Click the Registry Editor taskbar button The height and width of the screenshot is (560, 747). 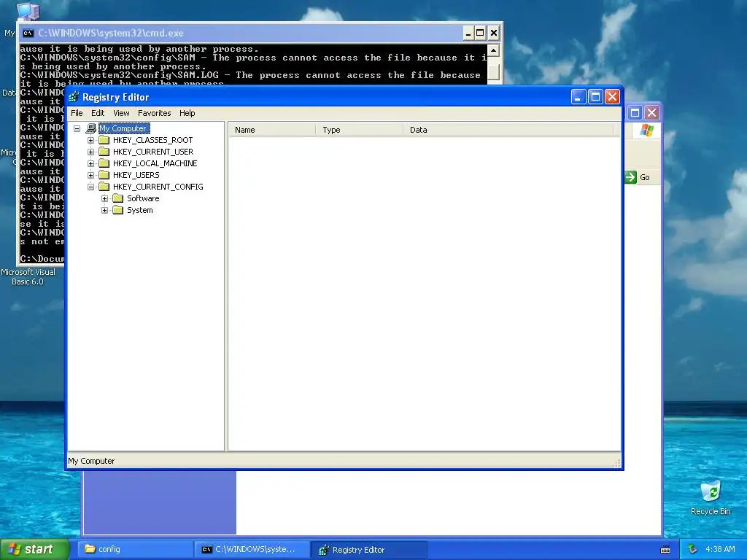click(x=368, y=550)
